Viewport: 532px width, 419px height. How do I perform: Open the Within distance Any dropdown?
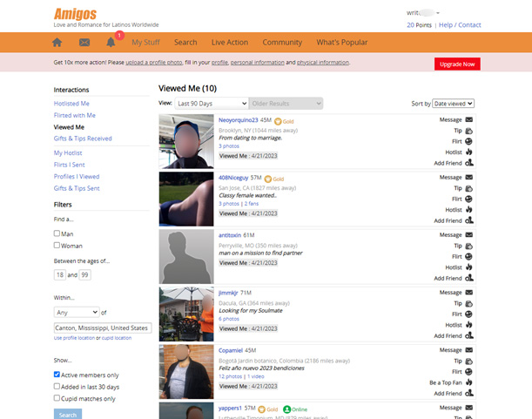[x=77, y=312]
